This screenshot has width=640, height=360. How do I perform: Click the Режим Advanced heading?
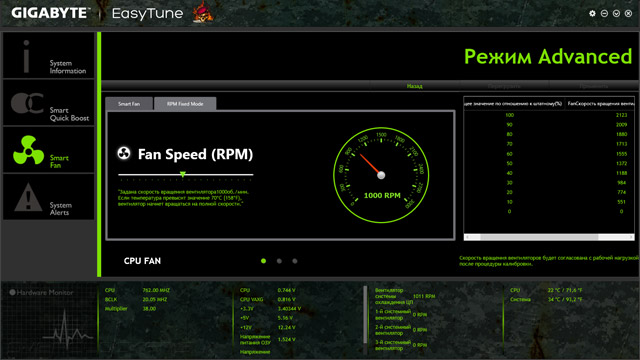548,56
